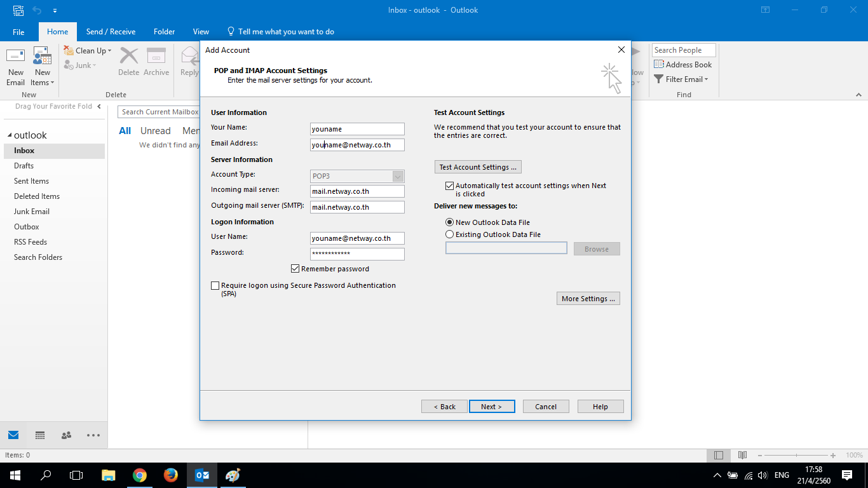The height and width of the screenshot is (488, 868).
Task: Click the More Settings button
Action: [x=588, y=299]
